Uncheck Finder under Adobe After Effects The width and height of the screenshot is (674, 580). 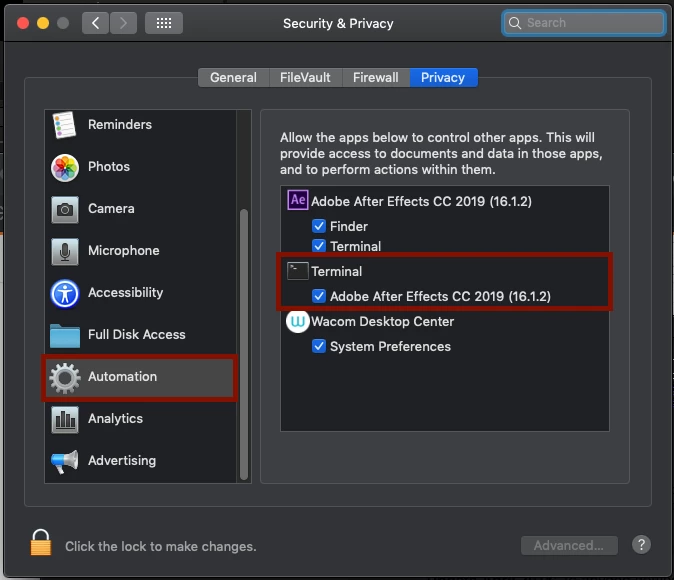pyautogui.click(x=319, y=226)
